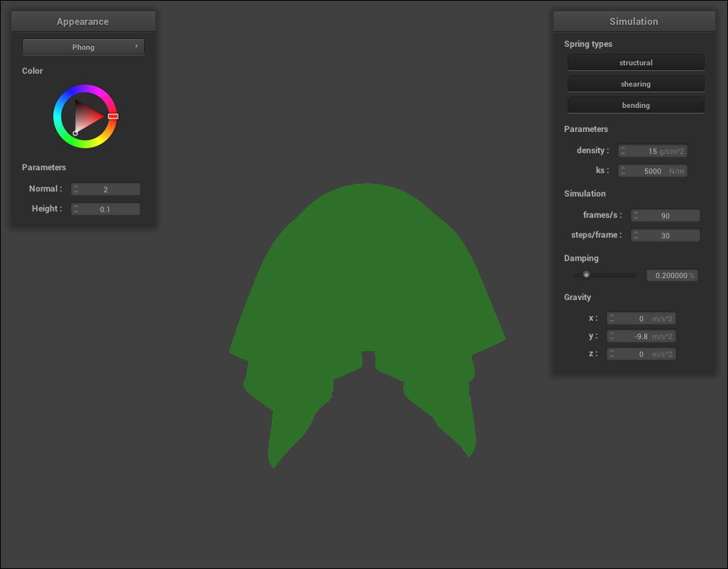The height and width of the screenshot is (569, 728).
Task: Click the damping percentage value box
Action: click(671, 275)
